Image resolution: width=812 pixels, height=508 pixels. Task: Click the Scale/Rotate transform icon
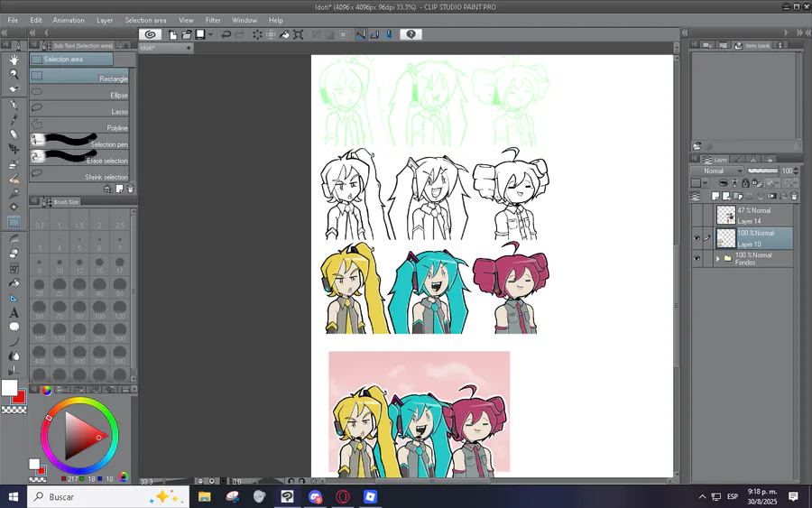299,34
